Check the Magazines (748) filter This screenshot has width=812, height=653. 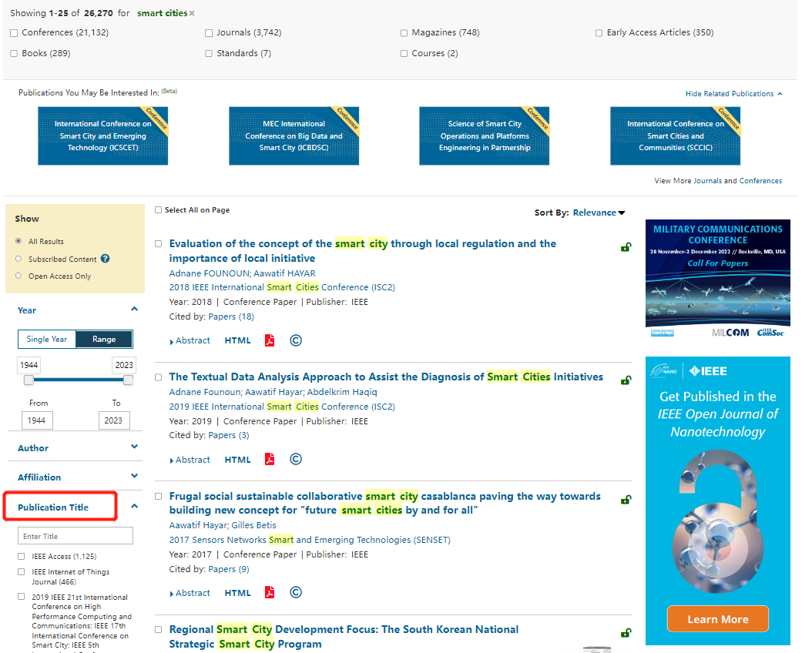coord(404,33)
